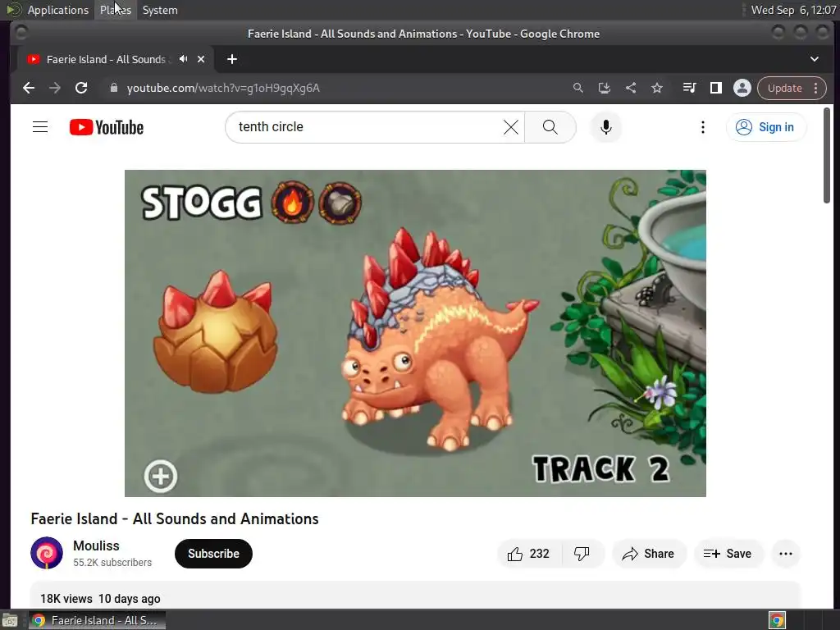The height and width of the screenshot is (630, 840).
Task: Open the Mouliss channel avatar
Action: pyautogui.click(x=47, y=553)
